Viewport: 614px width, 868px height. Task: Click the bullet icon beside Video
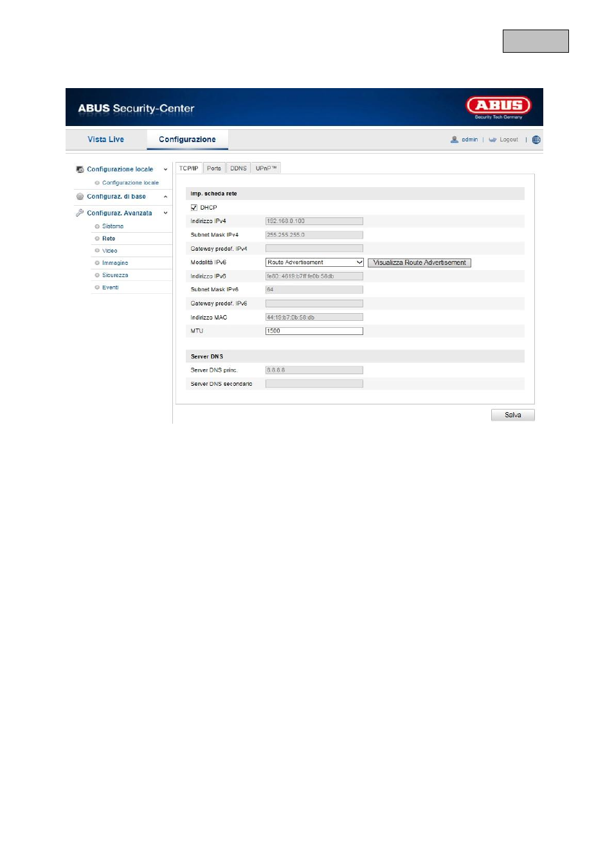[x=97, y=251]
